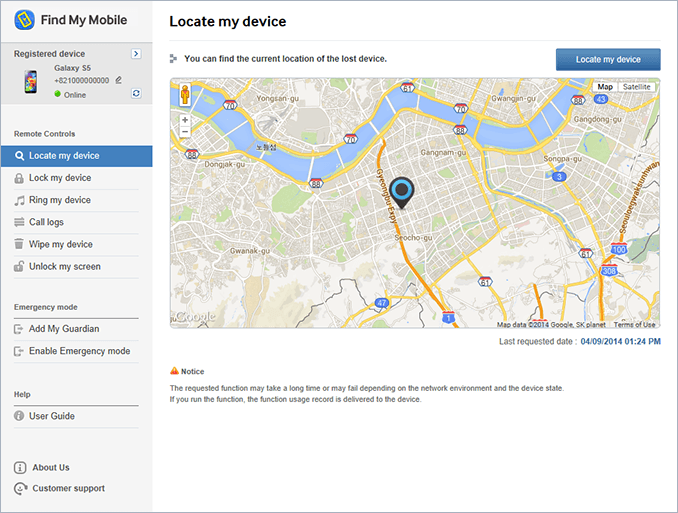Expand the Registered device arrow
Viewport: 678px width, 513px height.
(x=136, y=54)
